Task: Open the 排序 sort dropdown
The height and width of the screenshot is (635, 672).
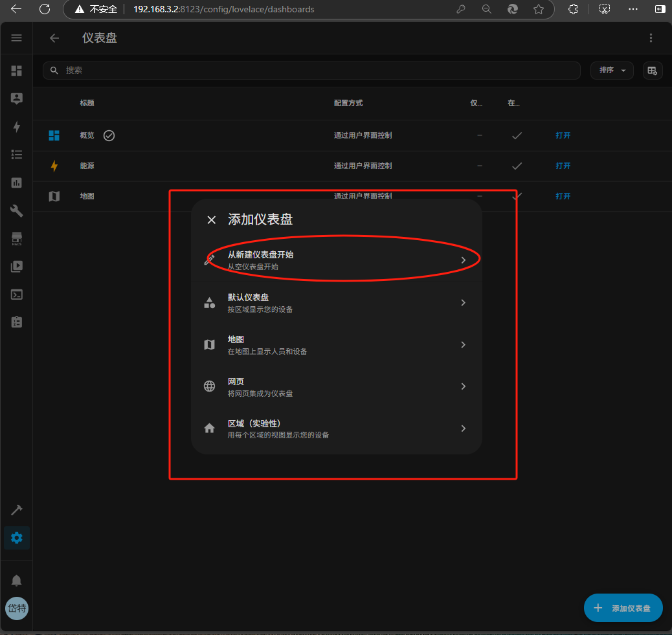Action: [x=612, y=71]
